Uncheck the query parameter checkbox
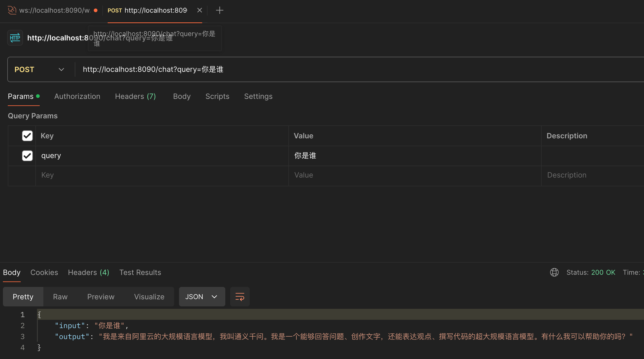 pos(27,155)
